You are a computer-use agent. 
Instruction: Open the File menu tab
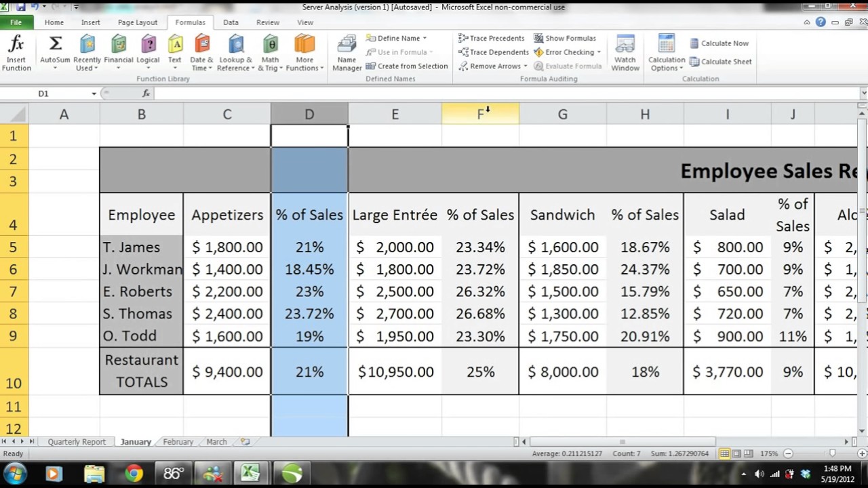[x=16, y=22]
